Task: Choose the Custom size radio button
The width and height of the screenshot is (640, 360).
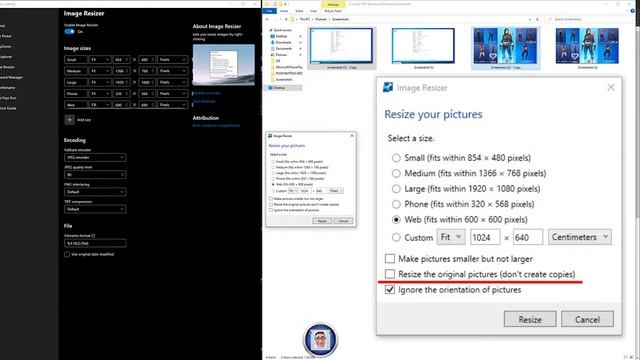Action: click(396, 237)
